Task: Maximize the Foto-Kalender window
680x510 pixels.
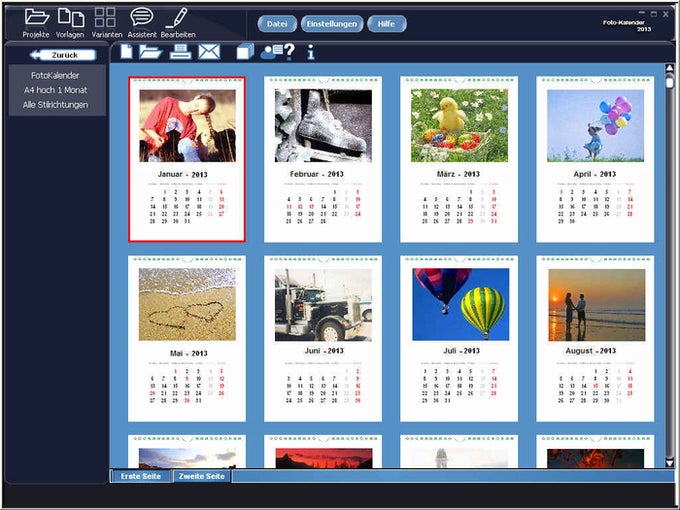Action: pyautogui.click(x=654, y=14)
